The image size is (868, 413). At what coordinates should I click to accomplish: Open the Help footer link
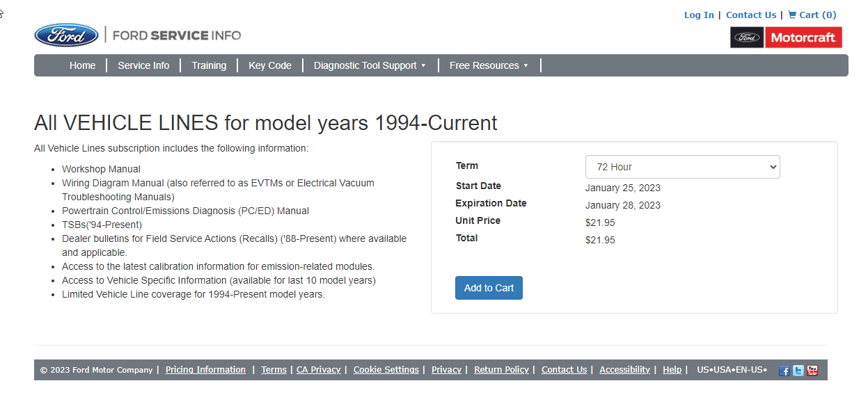[672, 370]
